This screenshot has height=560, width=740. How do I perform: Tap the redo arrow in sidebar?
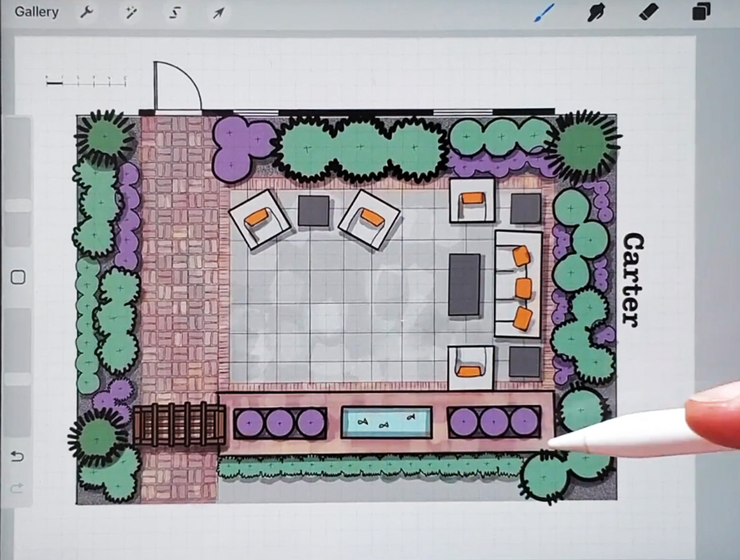coord(18,488)
